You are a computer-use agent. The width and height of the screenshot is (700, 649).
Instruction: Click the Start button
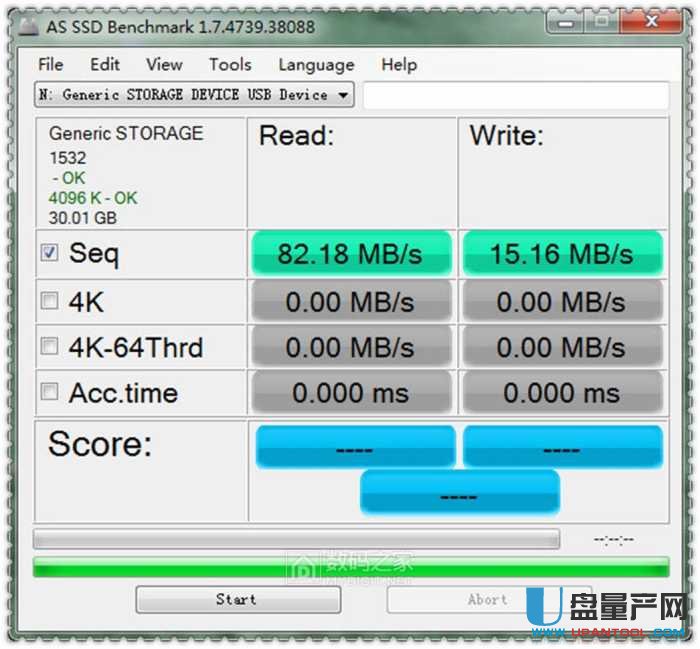[238, 600]
